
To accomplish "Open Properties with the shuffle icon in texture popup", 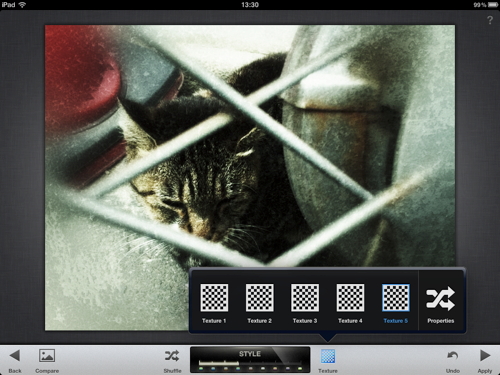I will [x=440, y=299].
